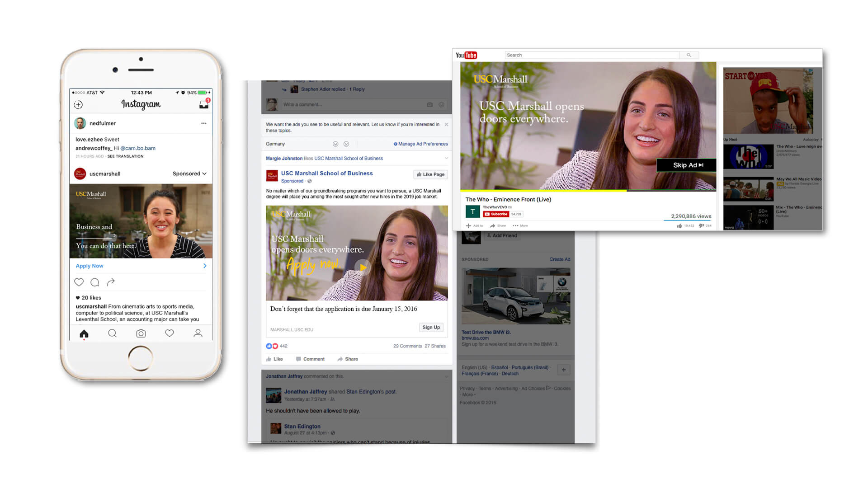Tap the Instagram home tab
The width and height of the screenshot is (868, 488).
[x=84, y=334]
